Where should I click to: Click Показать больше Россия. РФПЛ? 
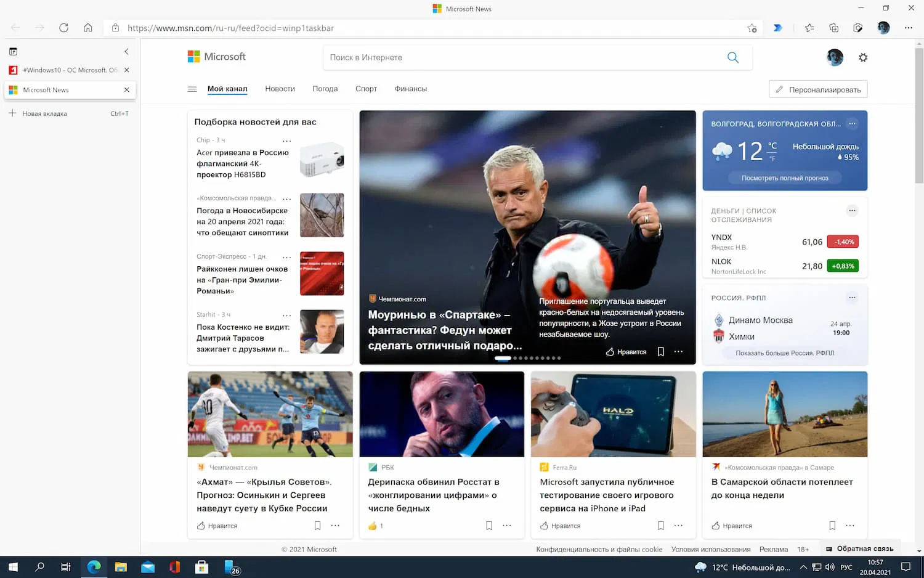click(785, 353)
